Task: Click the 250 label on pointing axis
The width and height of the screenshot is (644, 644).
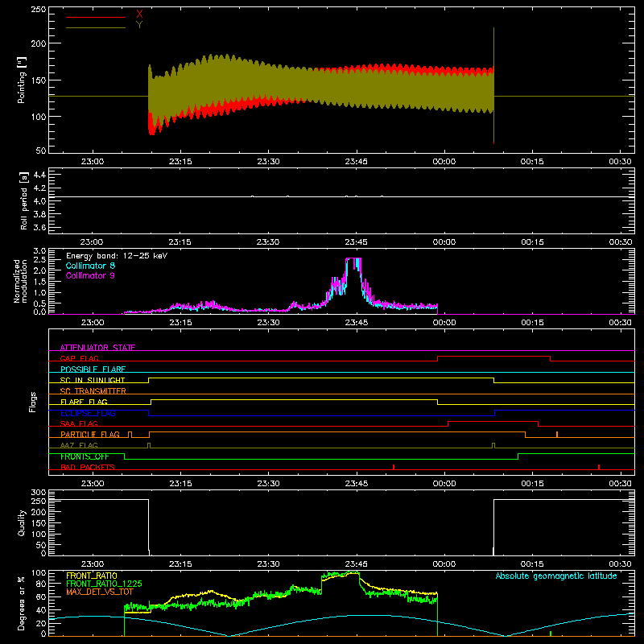Action: click(x=39, y=10)
